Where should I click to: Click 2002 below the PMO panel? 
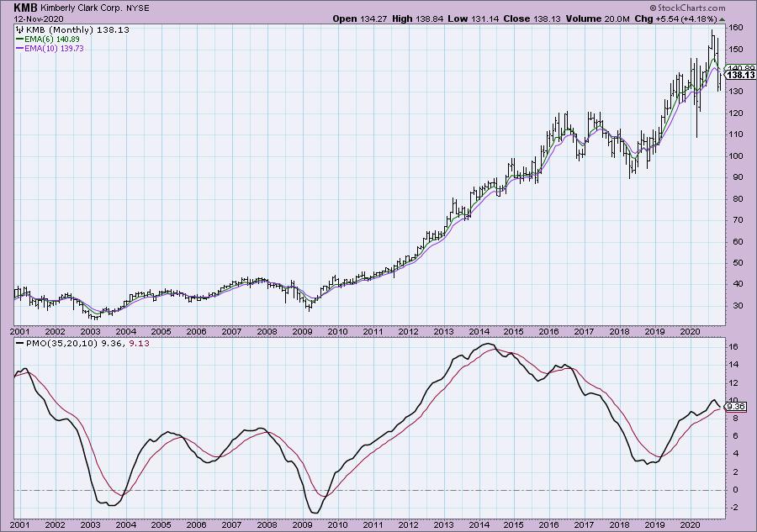[55, 524]
